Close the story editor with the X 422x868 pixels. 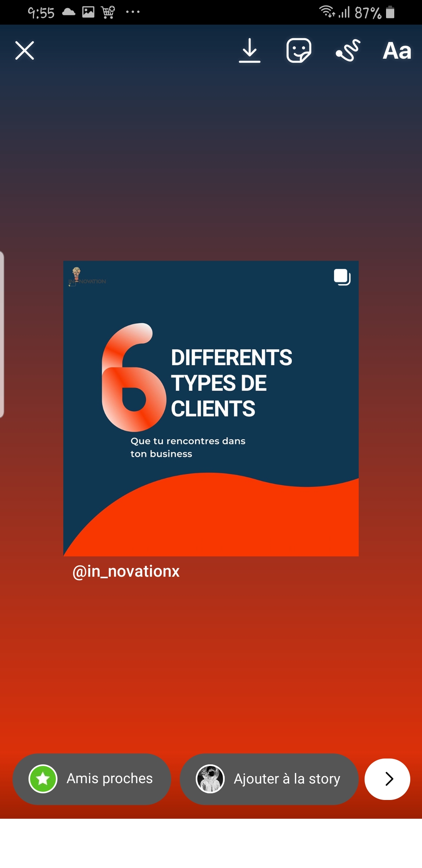(25, 51)
